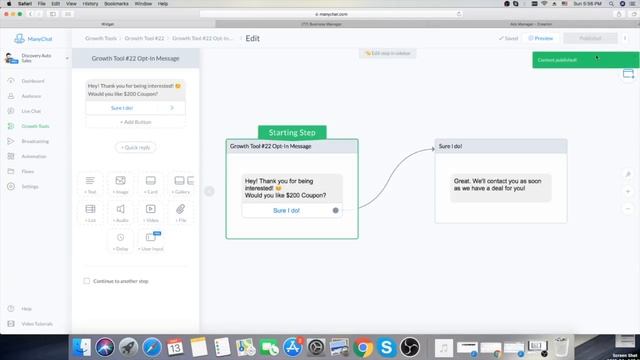Add a File attachment block
The height and width of the screenshot is (360, 640).
[x=181, y=213]
